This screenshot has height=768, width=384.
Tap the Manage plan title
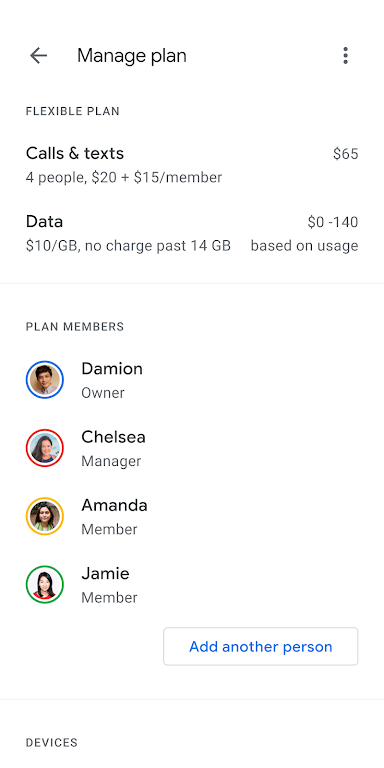pyautogui.click(x=132, y=56)
